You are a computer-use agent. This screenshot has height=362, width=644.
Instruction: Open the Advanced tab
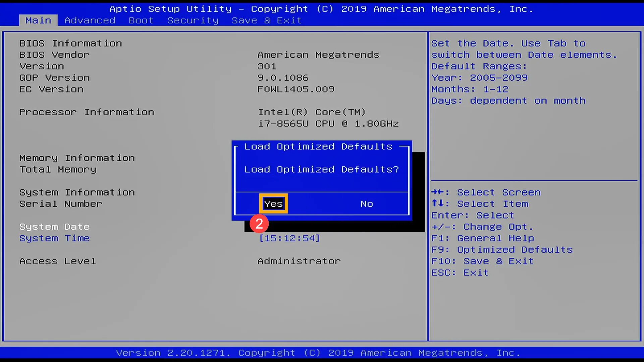tap(90, 20)
